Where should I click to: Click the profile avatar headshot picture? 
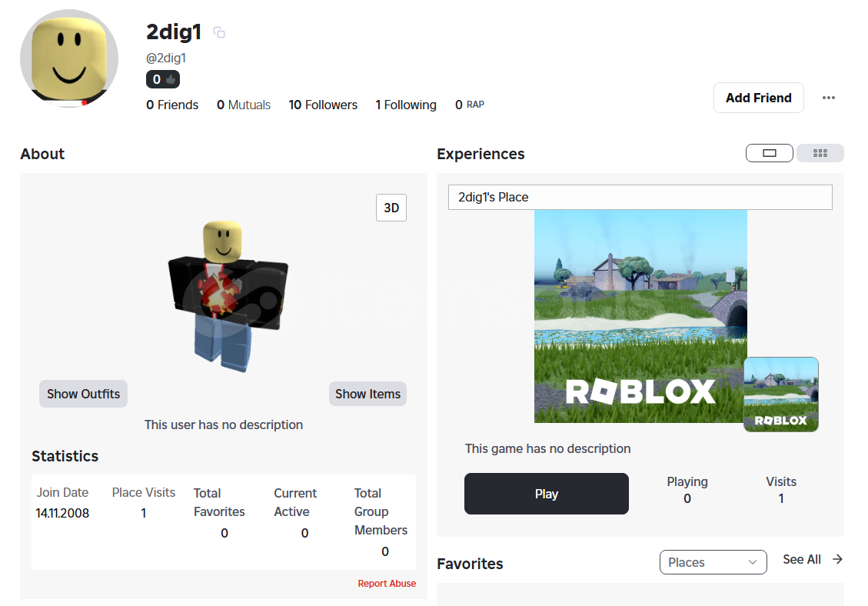[x=69, y=58]
